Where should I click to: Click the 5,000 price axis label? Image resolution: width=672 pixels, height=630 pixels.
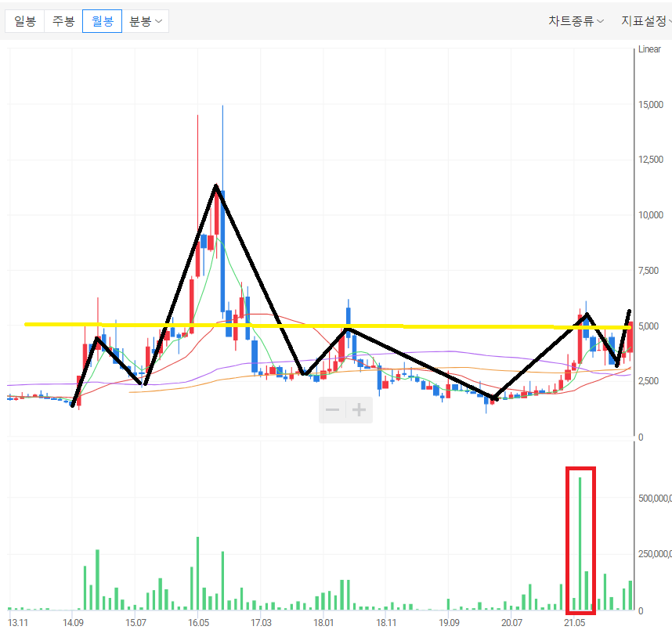pyautogui.click(x=649, y=326)
